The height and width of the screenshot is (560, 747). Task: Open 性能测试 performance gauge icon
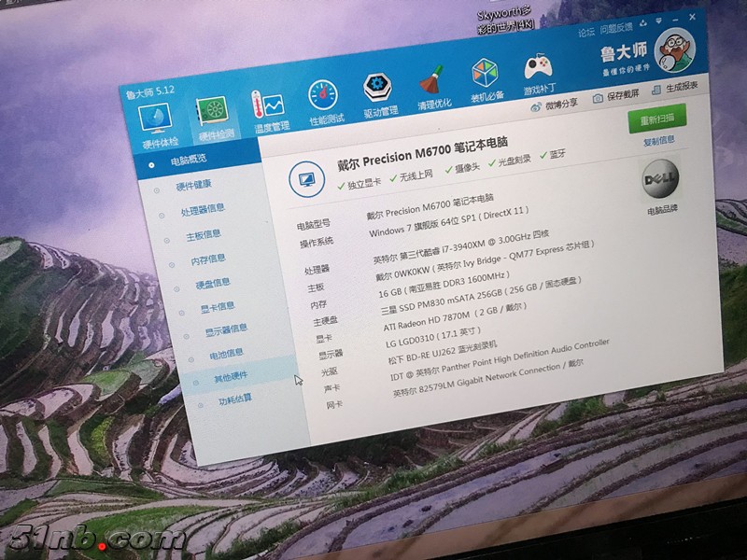(x=325, y=98)
